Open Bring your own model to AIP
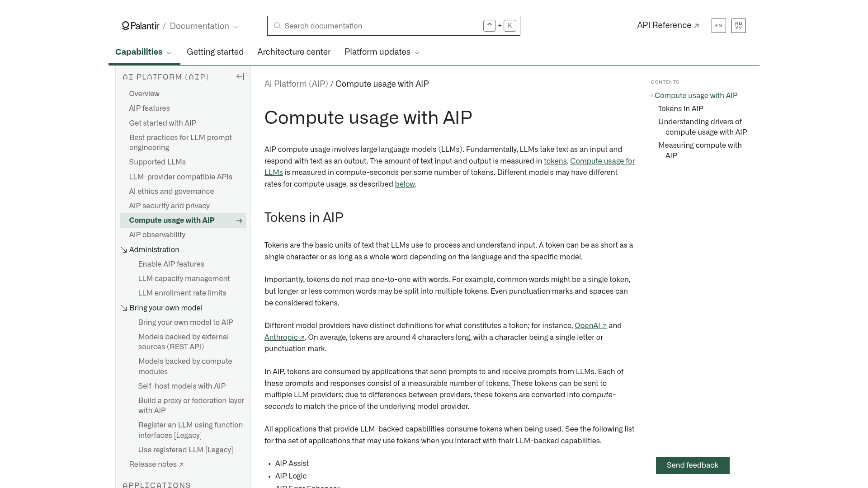Image resolution: width=868 pixels, height=488 pixels. pos(186,322)
